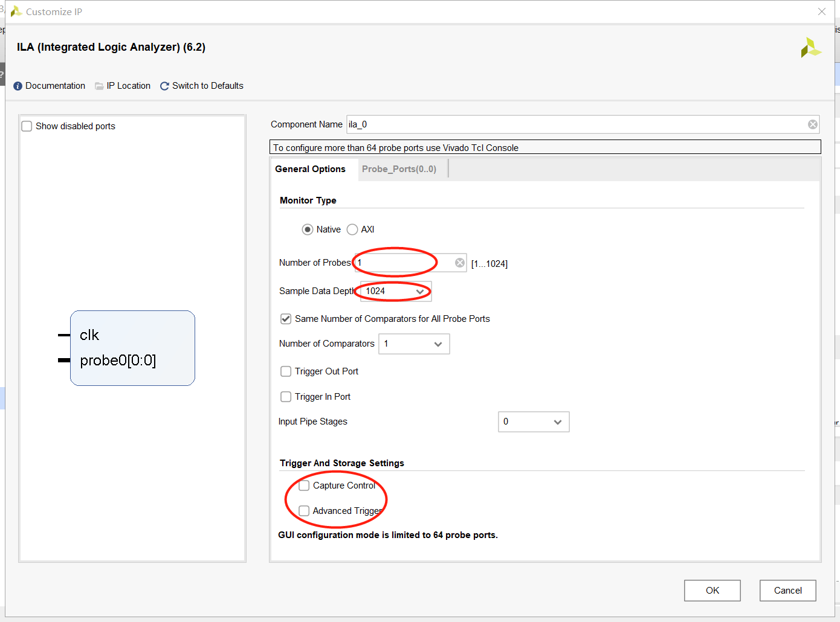Uncheck Same Number of Comparators for All Probe Ports
The height and width of the screenshot is (622, 840).
pos(286,319)
